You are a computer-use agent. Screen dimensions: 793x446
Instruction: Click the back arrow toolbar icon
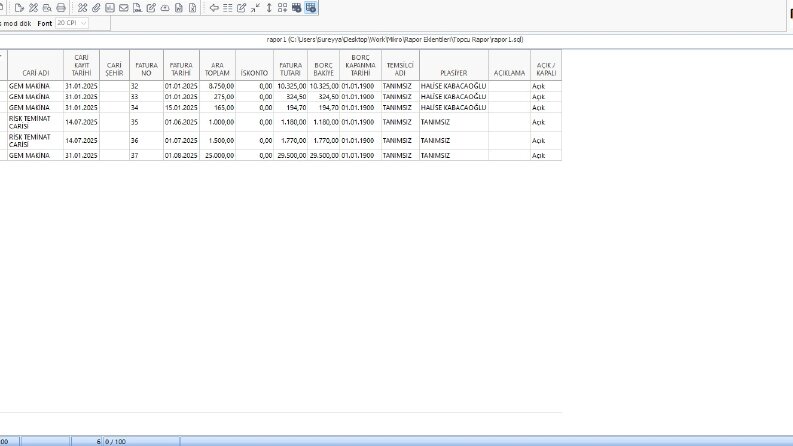[x=214, y=8]
